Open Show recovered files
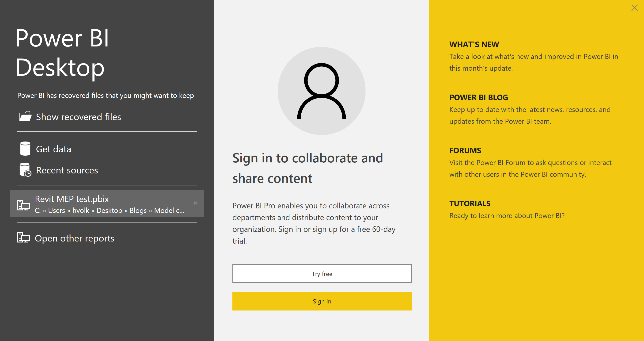Viewport: 644px width, 341px height. [79, 117]
